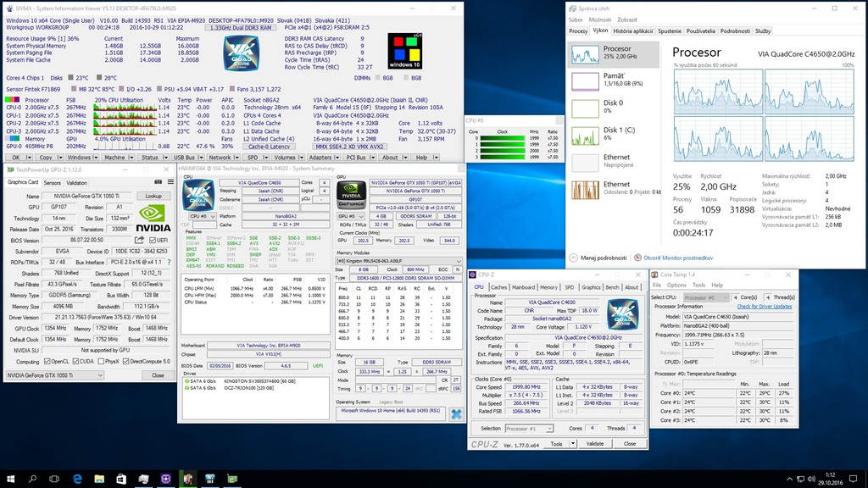
Task: Click GPU-Z BIOS export share icon
Action: (139, 240)
